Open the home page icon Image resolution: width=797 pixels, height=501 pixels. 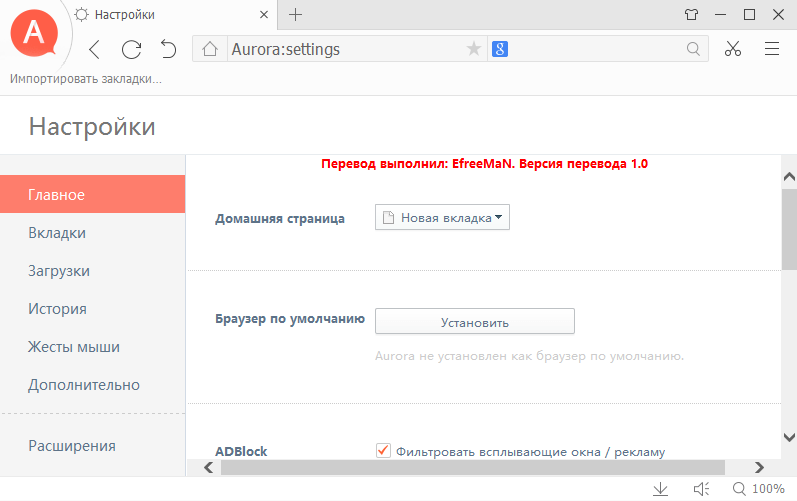coord(209,49)
